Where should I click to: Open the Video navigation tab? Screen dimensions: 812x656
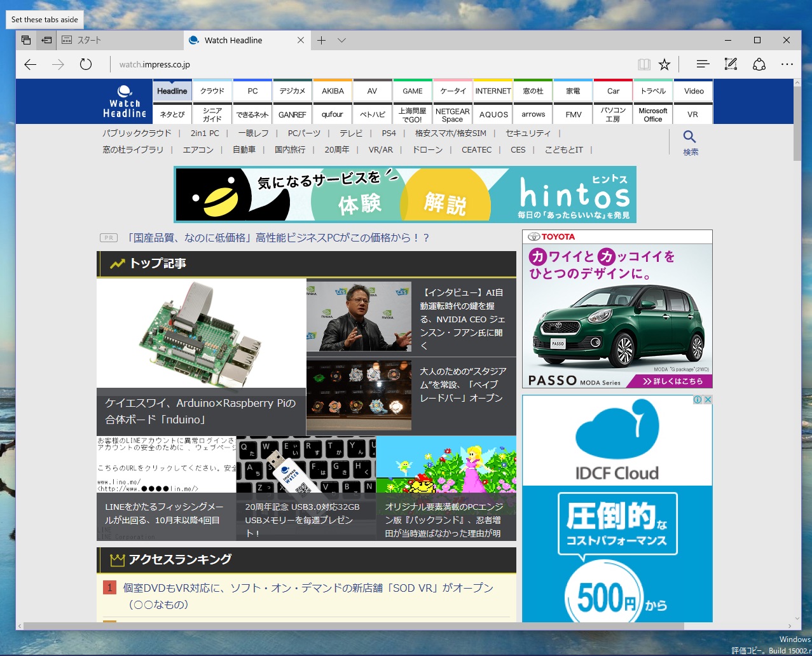point(694,90)
